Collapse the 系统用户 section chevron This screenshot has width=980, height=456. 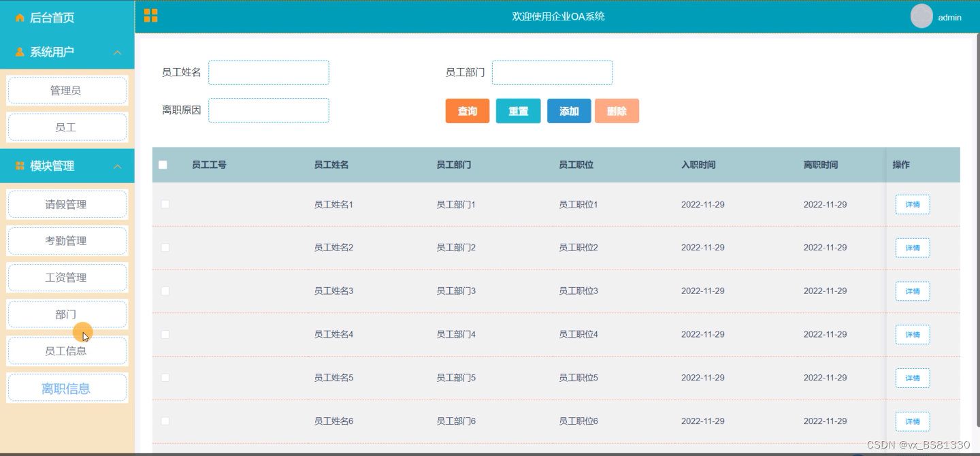[x=117, y=52]
